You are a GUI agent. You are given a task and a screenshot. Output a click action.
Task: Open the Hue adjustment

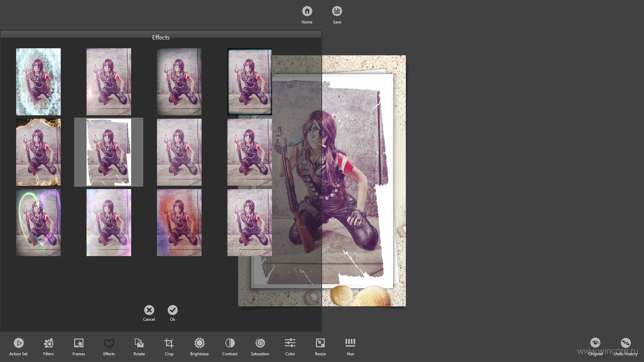coord(351,347)
